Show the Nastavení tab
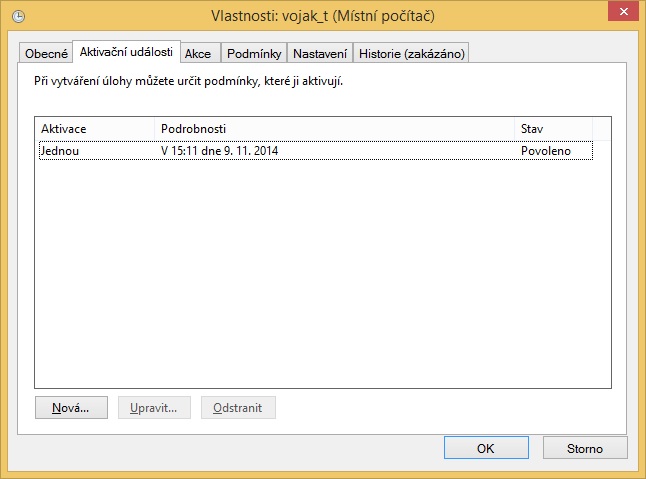Image resolution: width=646 pixels, height=479 pixels. coord(320,53)
